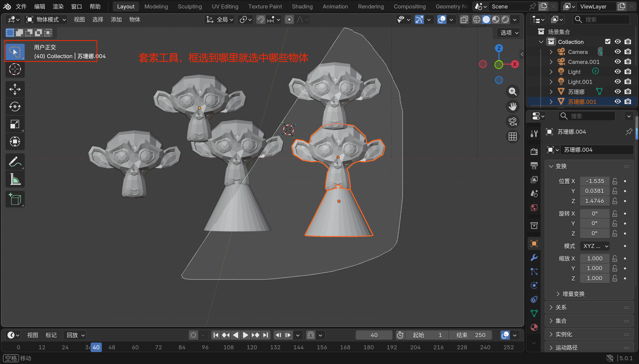Expand the 关系 panel
The image size is (639, 364).
click(x=561, y=308)
